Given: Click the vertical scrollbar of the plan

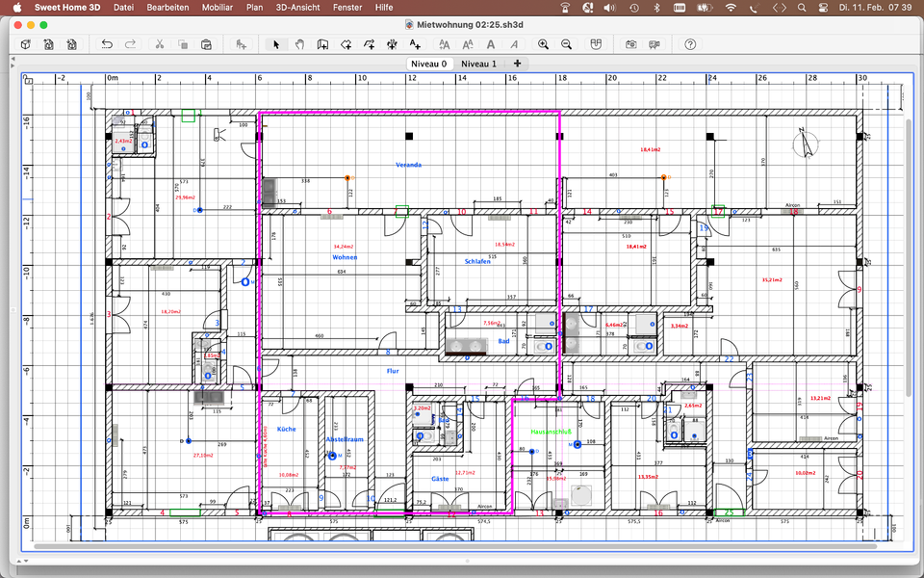Looking at the screenshot, I should [908, 256].
